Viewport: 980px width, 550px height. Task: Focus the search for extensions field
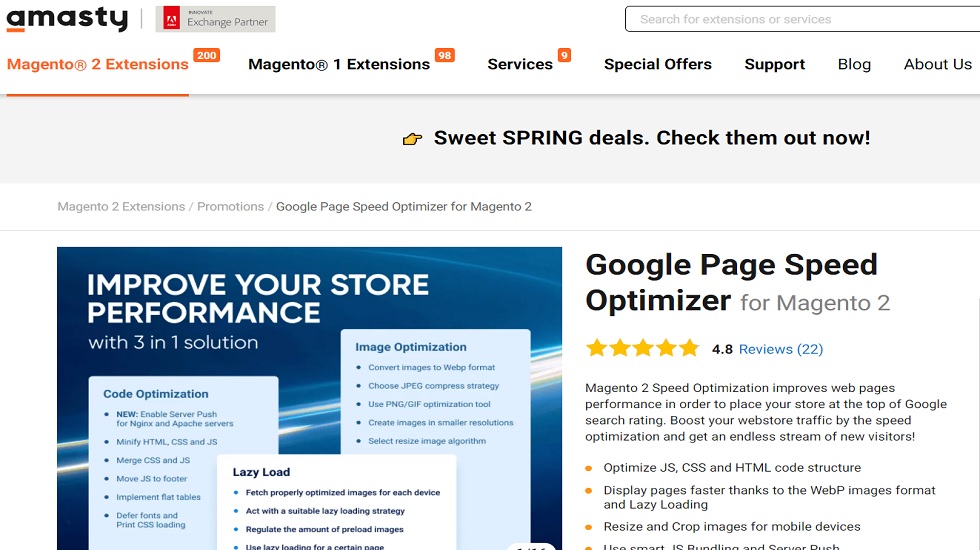pos(802,19)
